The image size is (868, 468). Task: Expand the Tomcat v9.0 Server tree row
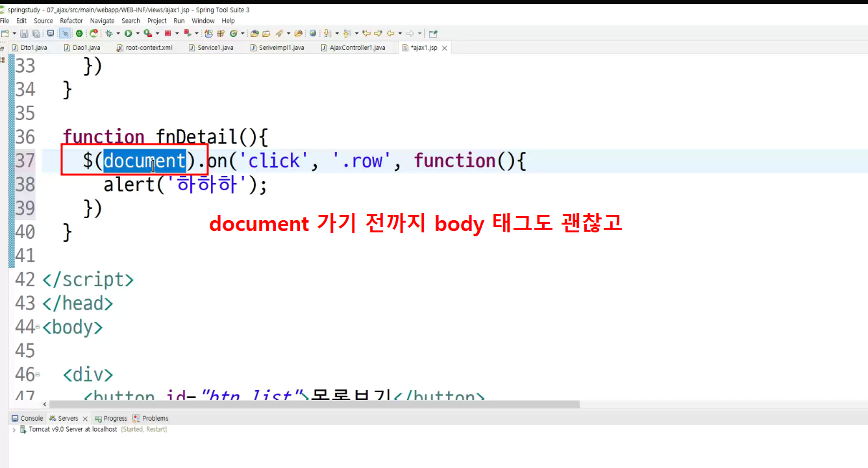(x=14, y=429)
